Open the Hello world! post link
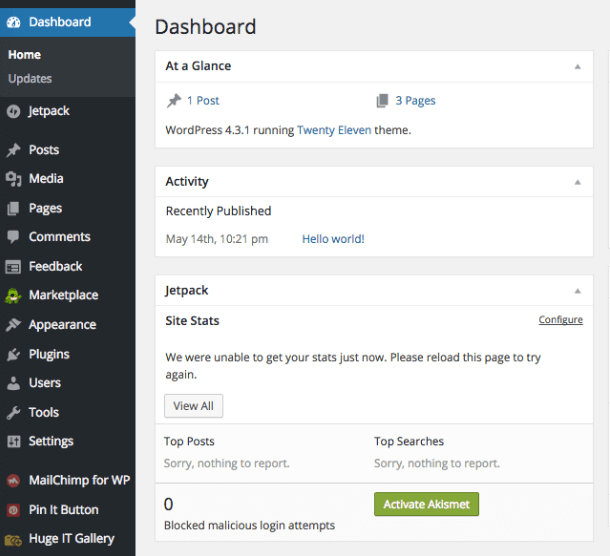 click(x=333, y=239)
